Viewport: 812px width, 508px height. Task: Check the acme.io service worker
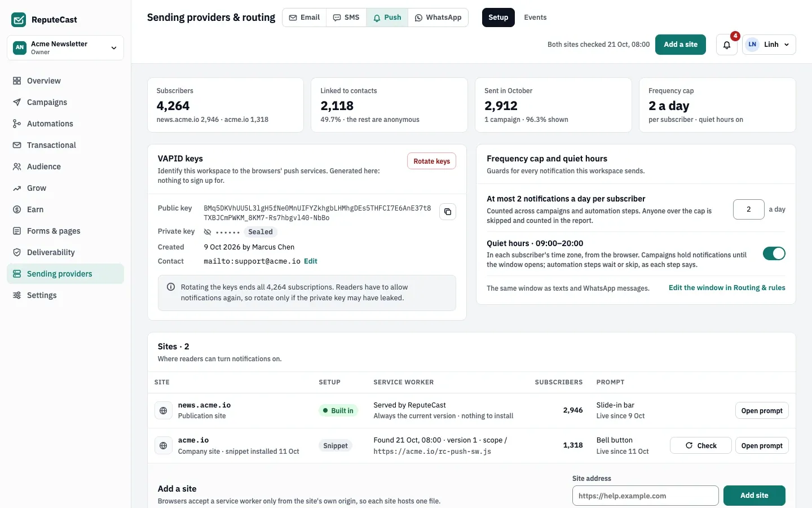701,445
